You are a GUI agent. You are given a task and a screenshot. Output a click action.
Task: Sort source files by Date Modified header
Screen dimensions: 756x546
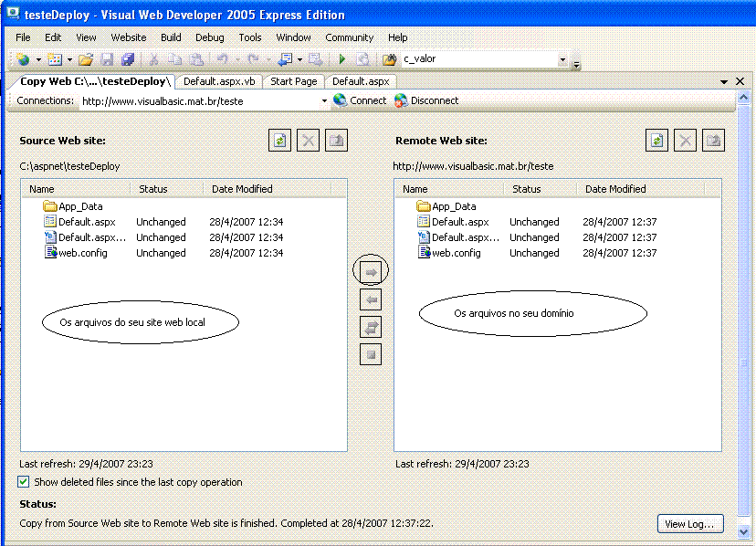point(242,189)
